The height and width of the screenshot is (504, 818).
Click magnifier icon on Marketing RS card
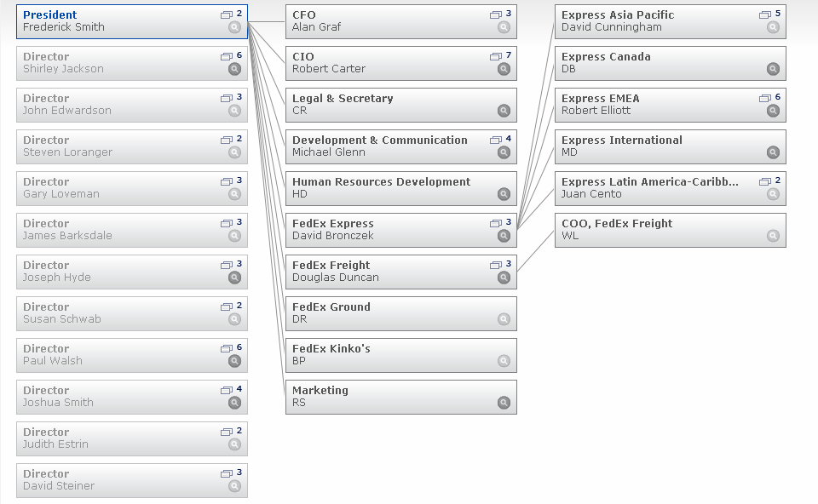coord(504,403)
